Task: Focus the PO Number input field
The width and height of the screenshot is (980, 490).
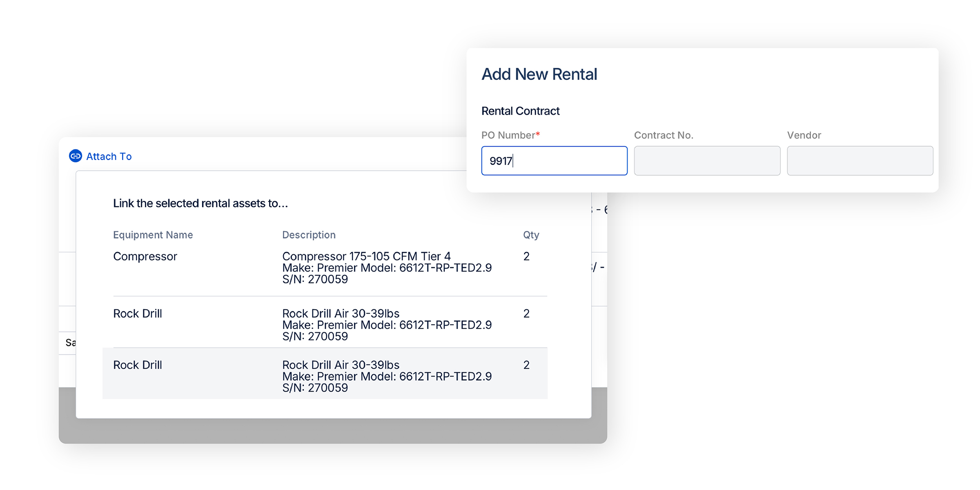Action: tap(554, 161)
